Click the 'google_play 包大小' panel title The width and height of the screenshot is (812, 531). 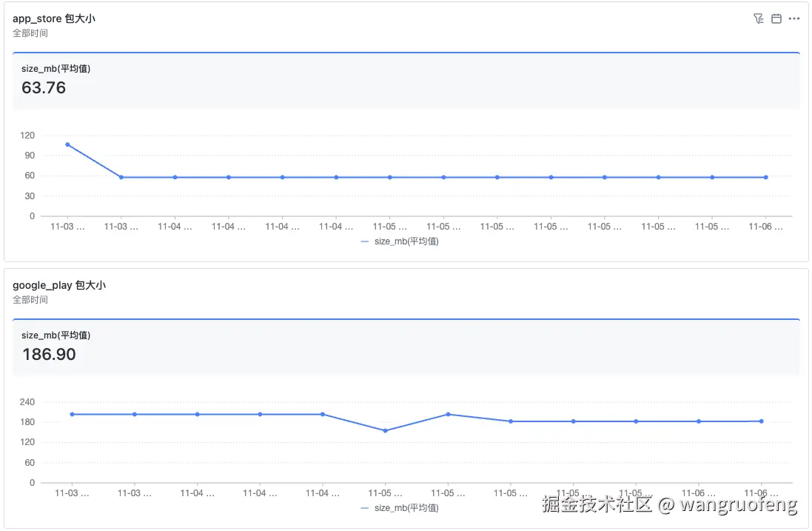(x=59, y=285)
